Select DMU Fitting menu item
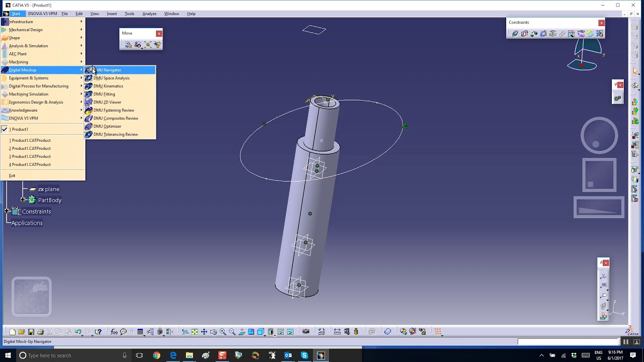The image size is (644, 362). [x=120, y=94]
